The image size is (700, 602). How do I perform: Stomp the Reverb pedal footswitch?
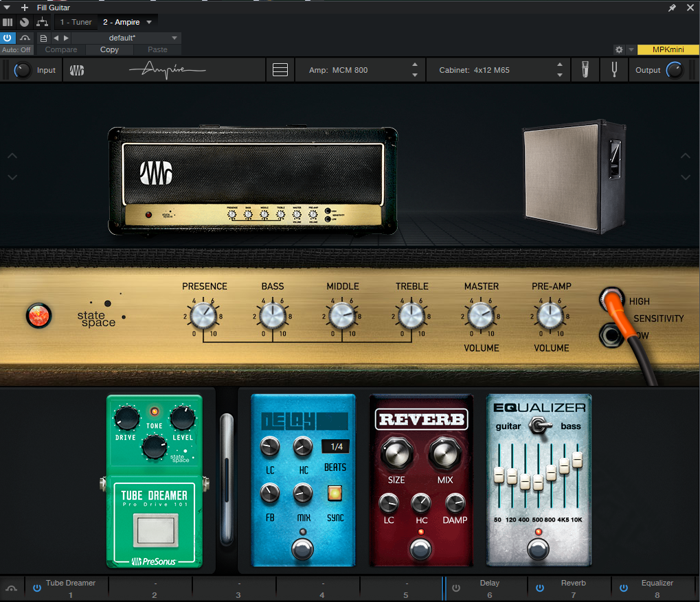[x=420, y=549]
